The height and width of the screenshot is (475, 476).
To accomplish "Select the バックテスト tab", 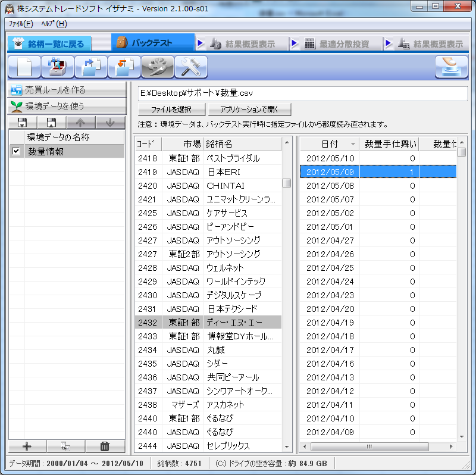I will 153,42.
